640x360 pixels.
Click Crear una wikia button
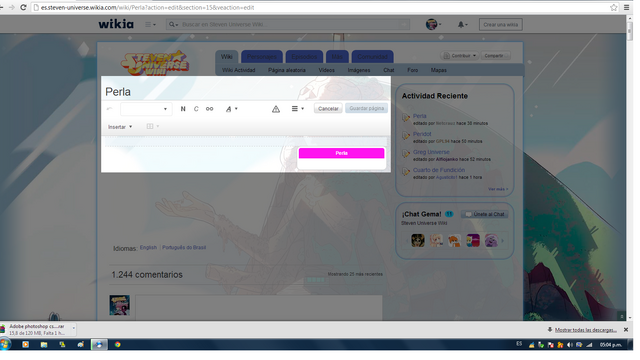501,24
